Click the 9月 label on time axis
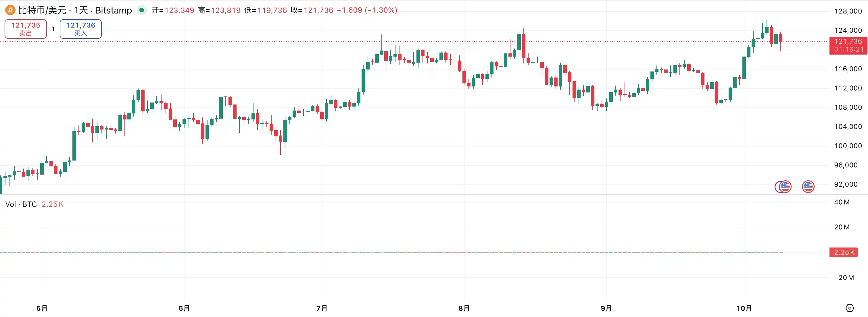Viewport: 868px width, 317px height. (606, 308)
